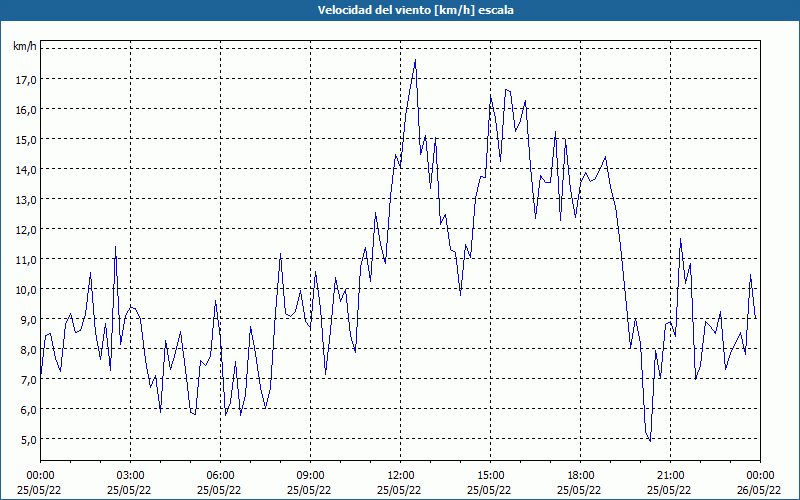Viewport: 800px width, 500px height.
Task: Click the 15:00 time axis label
Action: pos(490,476)
